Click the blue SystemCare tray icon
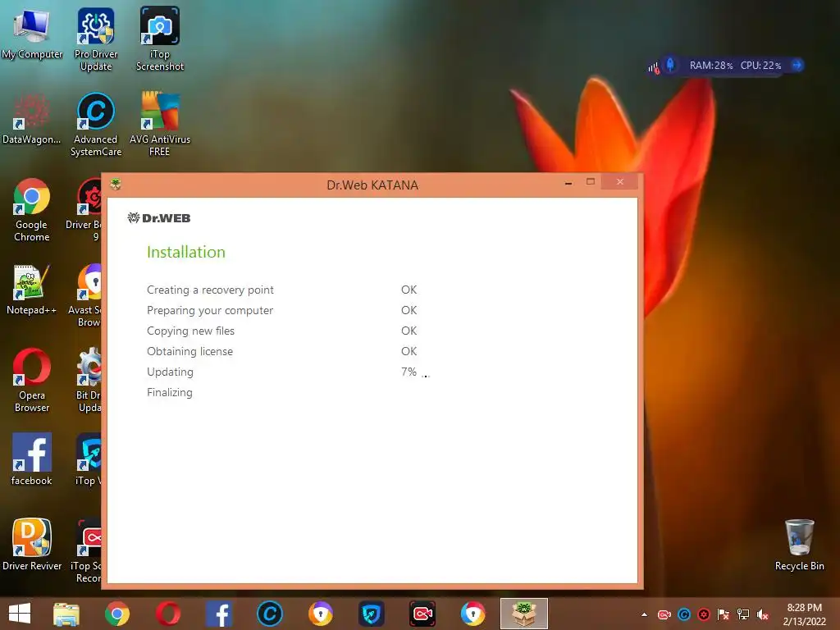The image size is (840, 630). (x=684, y=614)
